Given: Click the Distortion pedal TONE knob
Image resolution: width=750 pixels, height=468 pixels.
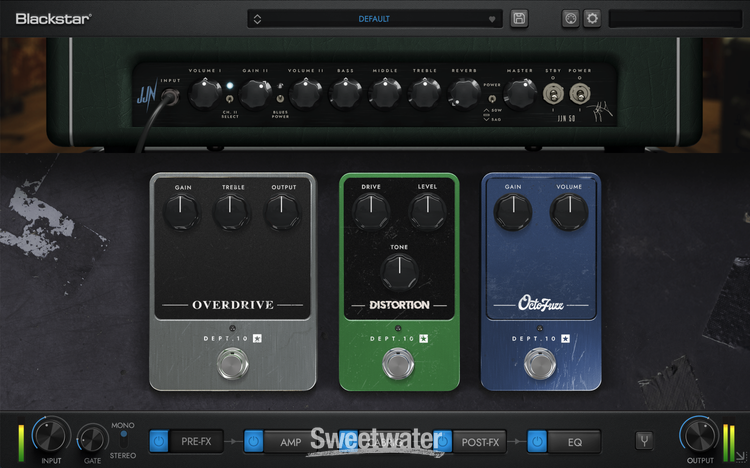Looking at the screenshot, I should point(399,272).
